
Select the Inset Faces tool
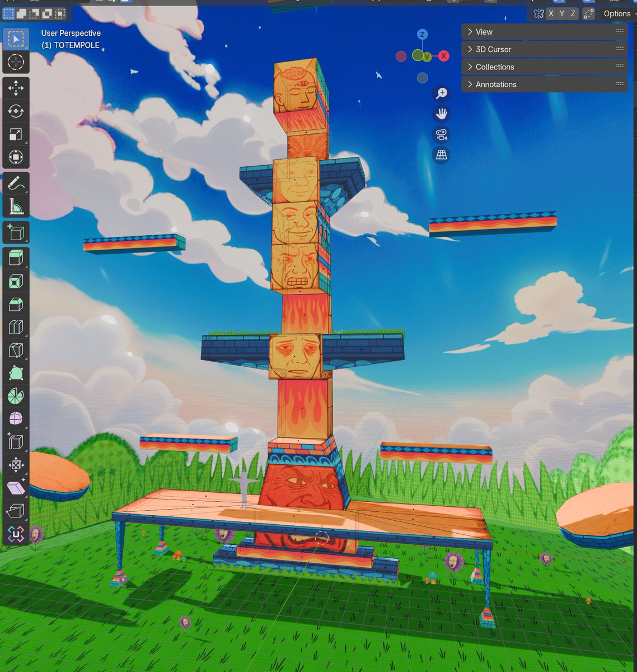pyautogui.click(x=16, y=281)
